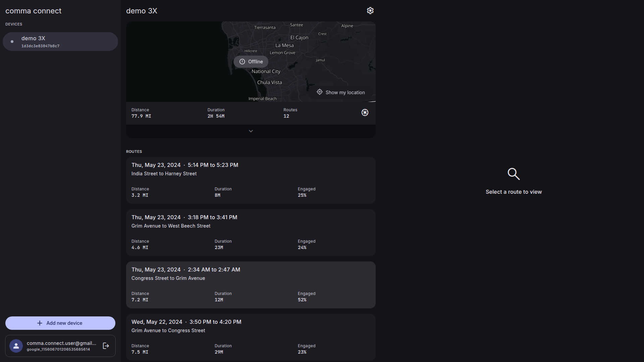Click the device status dot indicator
Viewport: 644px width, 362px height.
pos(12,42)
